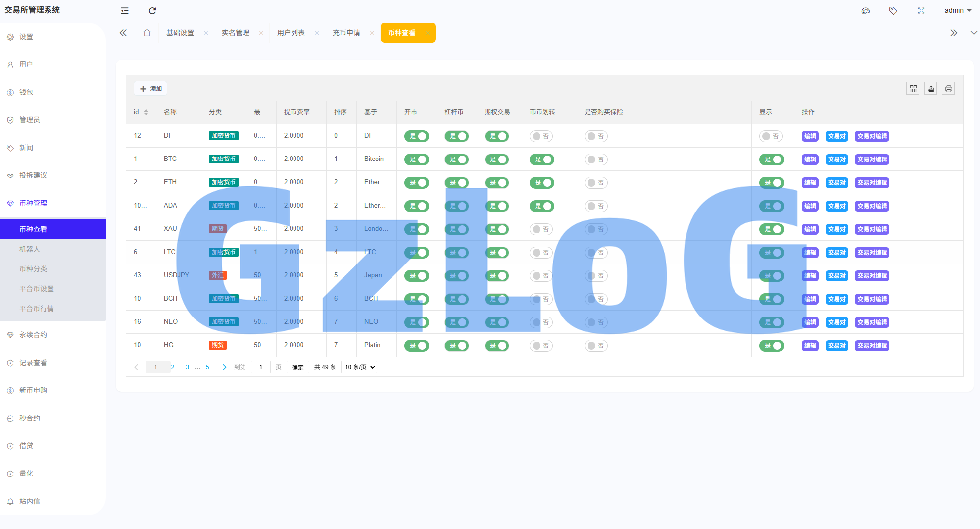Click the home breadcrumb icon
Viewport: 980px width, 529px height.
[147, 32]
